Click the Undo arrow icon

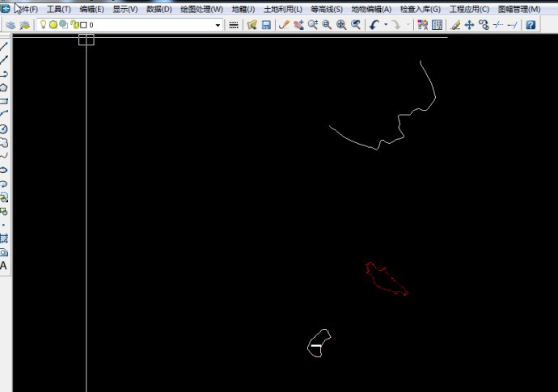click(x=374, y=25)
